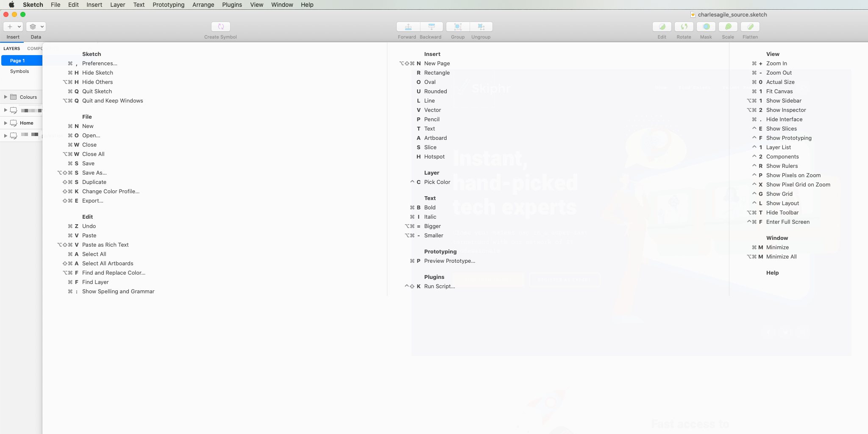The width and height of the screenshot is (868, 434).
Task: Select the Edit vector tool icon
Action: [x=661, y=26]
